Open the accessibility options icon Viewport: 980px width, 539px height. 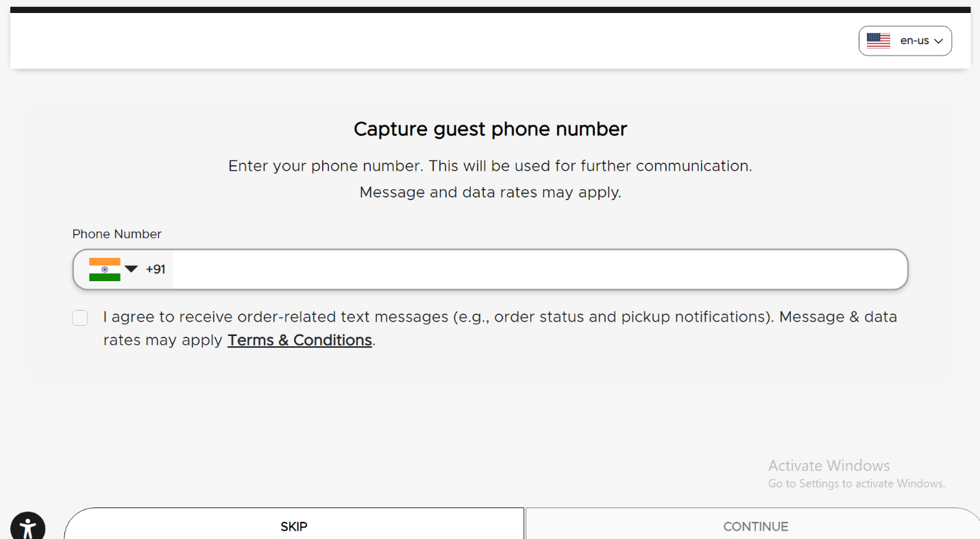point(27,527)
